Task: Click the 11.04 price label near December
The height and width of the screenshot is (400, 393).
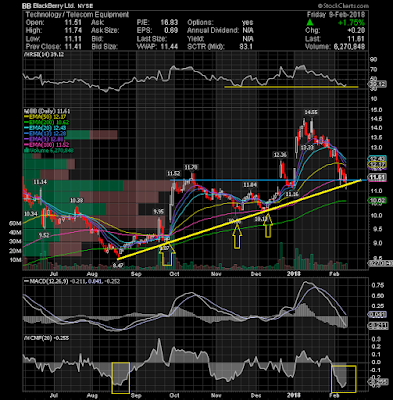Action: (250, 185)
